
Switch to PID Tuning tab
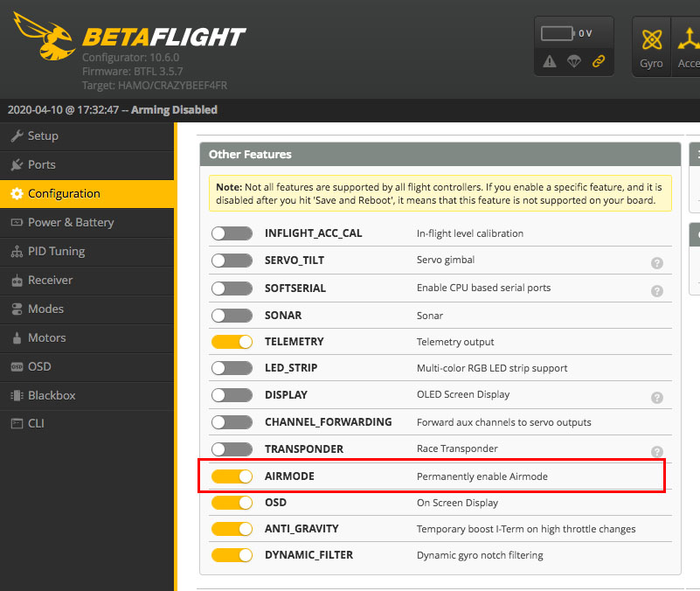(56, 251)
